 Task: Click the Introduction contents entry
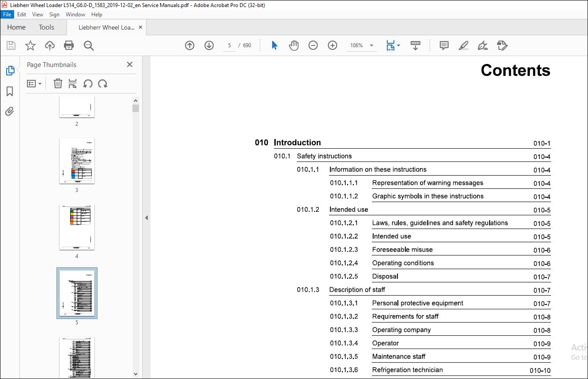(297, 143)
